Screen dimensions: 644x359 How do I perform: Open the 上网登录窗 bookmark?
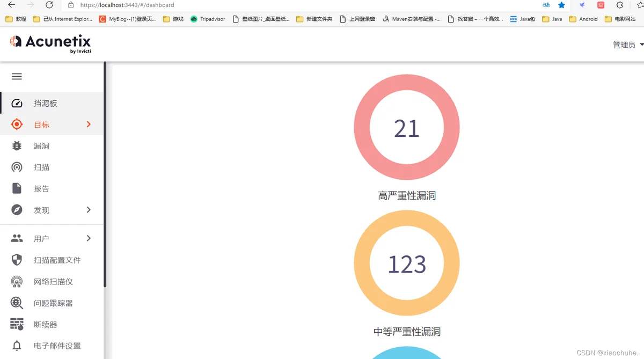357,19
